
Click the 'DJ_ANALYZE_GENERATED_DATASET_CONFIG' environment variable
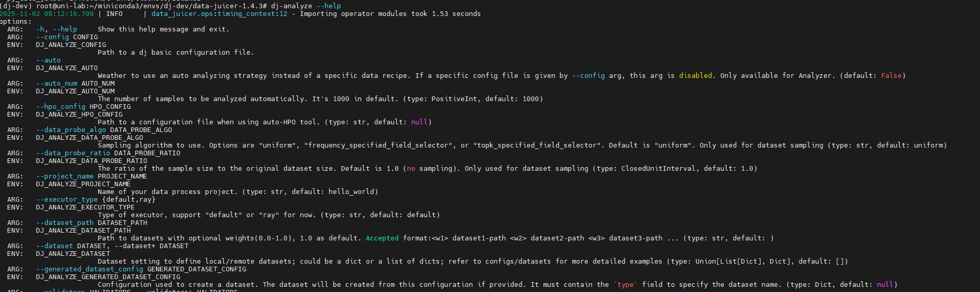108,277
